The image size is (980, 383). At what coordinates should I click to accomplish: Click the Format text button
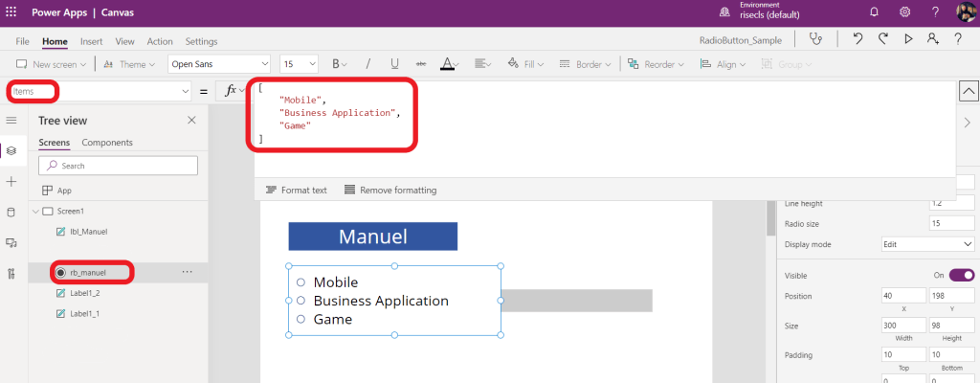tap(296, 190)
